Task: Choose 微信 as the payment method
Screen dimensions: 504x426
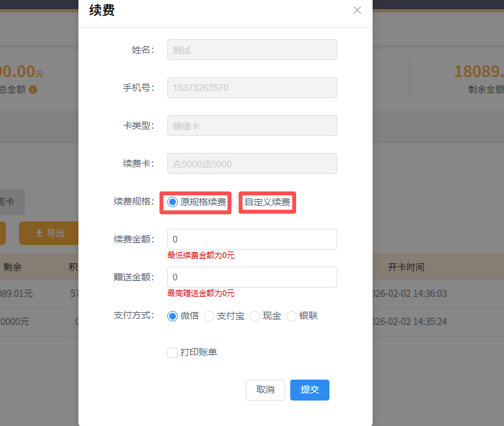Action: [173, 316]
